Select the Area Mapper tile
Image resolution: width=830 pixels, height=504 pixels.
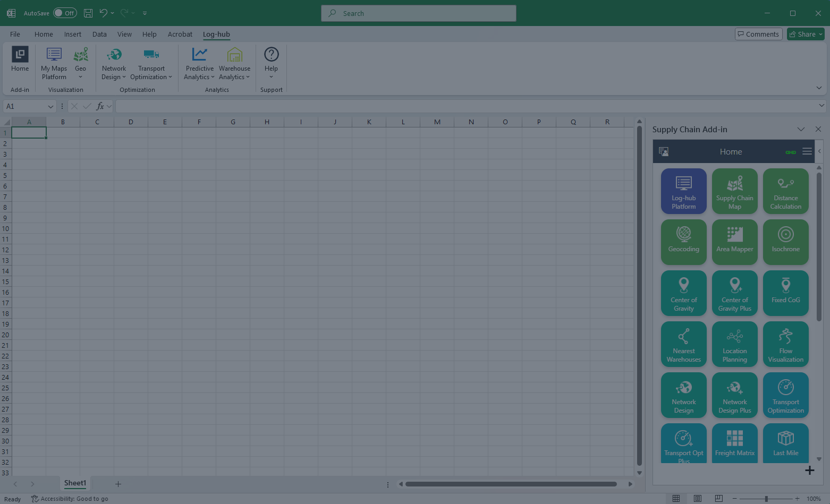point(735,242)
